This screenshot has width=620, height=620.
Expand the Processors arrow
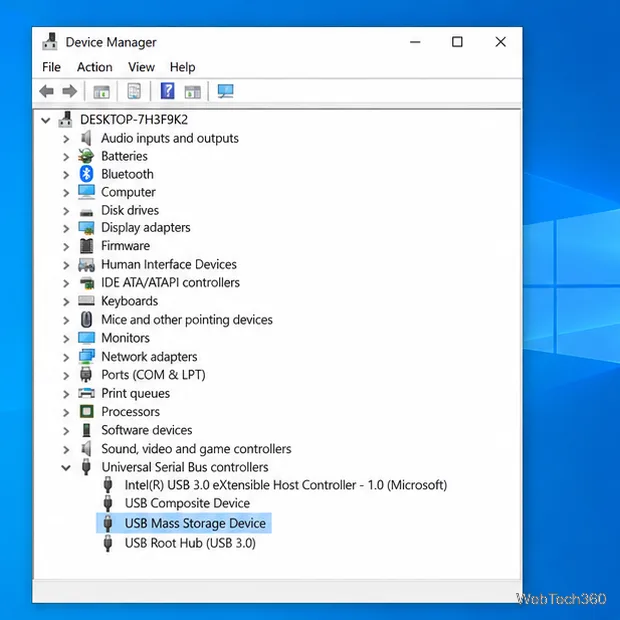pos(66,412)
